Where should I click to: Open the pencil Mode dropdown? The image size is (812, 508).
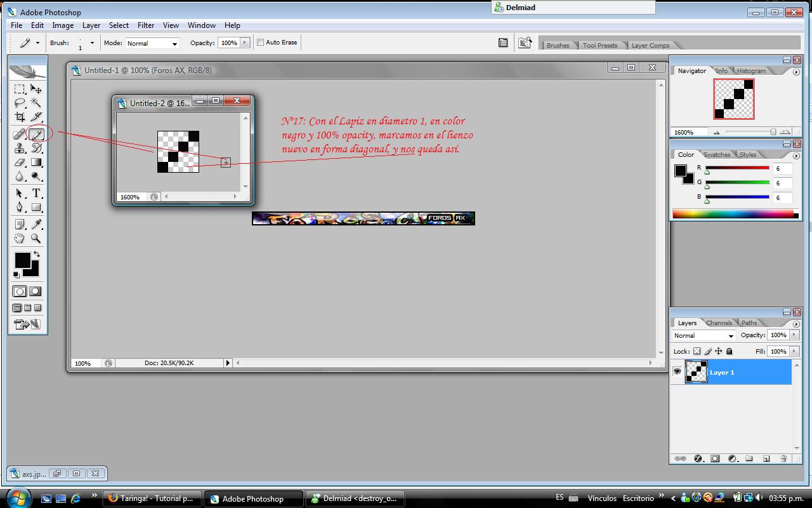click(152, 43)
